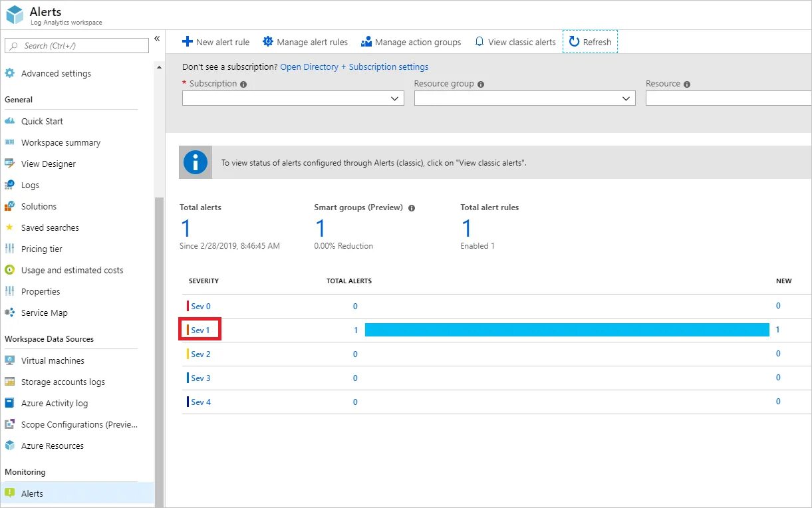Click the plus icon for New alert rule

click(x=188, y=41)
